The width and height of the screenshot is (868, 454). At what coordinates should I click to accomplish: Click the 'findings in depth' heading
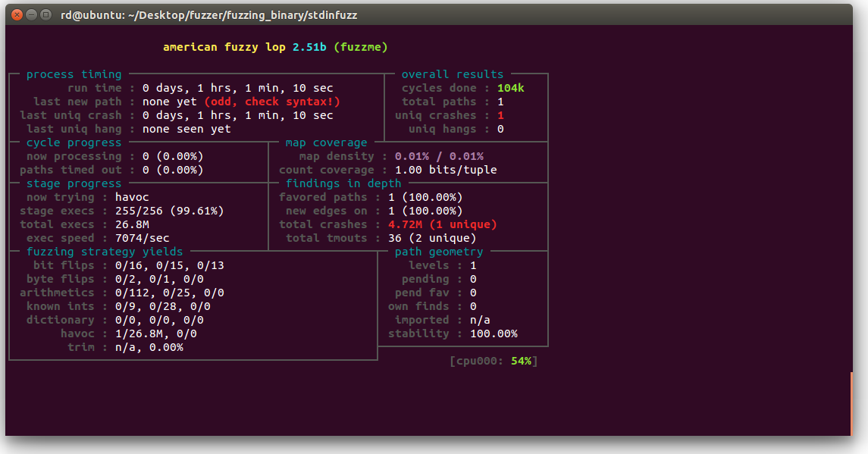(343, 183)
